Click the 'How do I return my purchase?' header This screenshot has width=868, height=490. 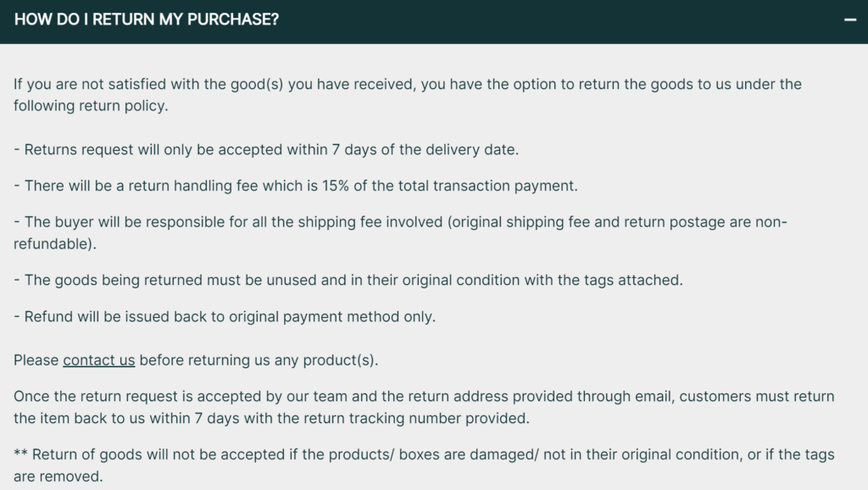tap(147, 19)
